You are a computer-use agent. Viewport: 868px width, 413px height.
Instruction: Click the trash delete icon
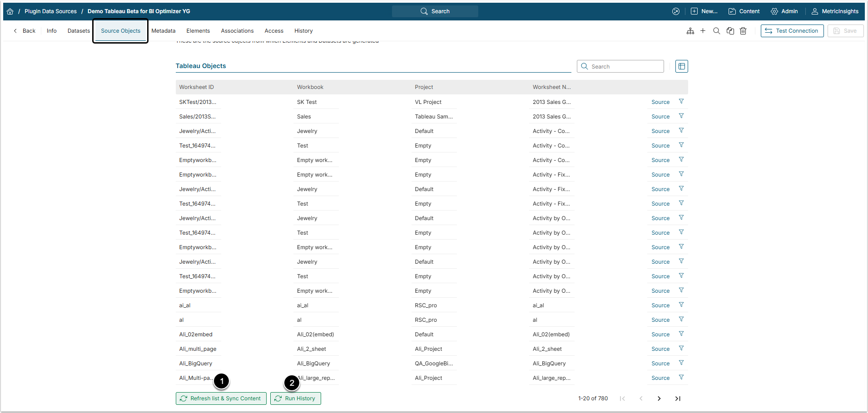tap(743, 31)
